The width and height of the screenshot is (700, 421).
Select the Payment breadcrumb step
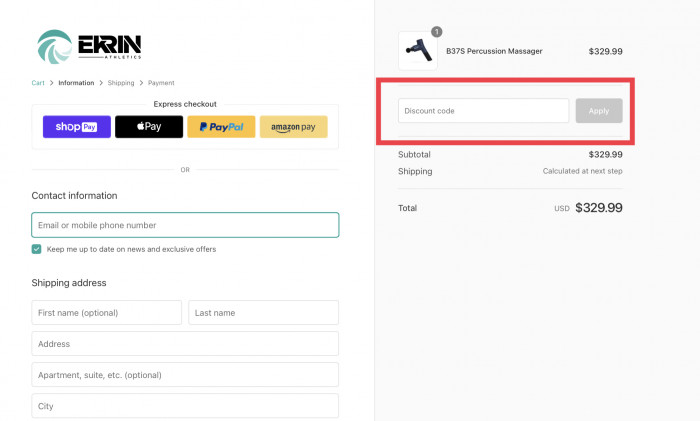coord(161,83)
